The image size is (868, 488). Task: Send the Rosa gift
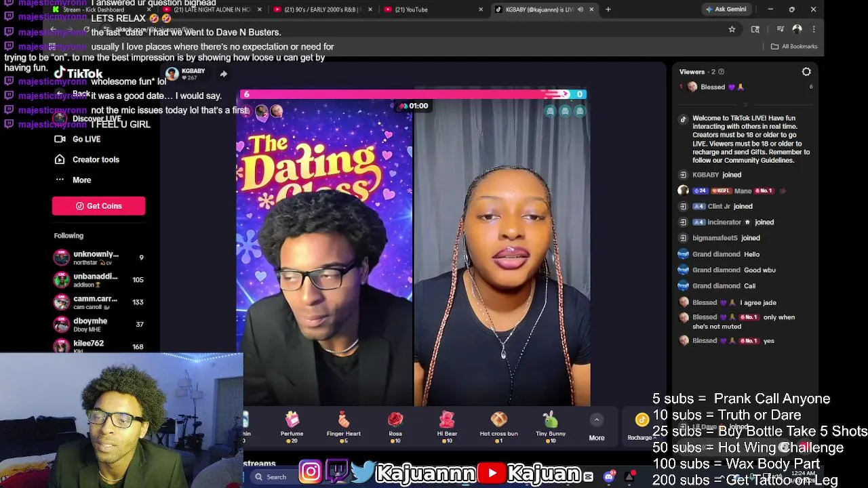click(x=395, y=426)
